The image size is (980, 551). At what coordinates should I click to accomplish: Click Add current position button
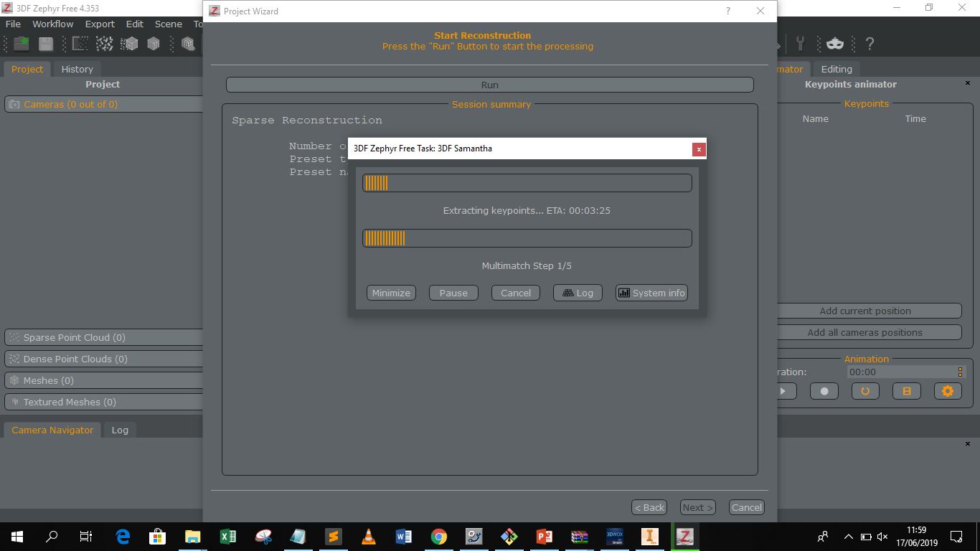coord(869,311)
